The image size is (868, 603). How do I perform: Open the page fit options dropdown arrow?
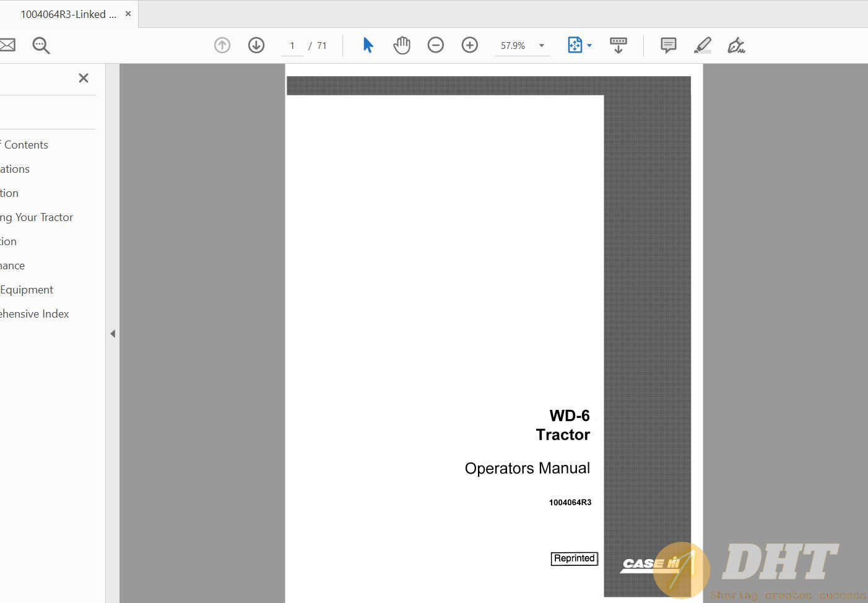(589, 45)
